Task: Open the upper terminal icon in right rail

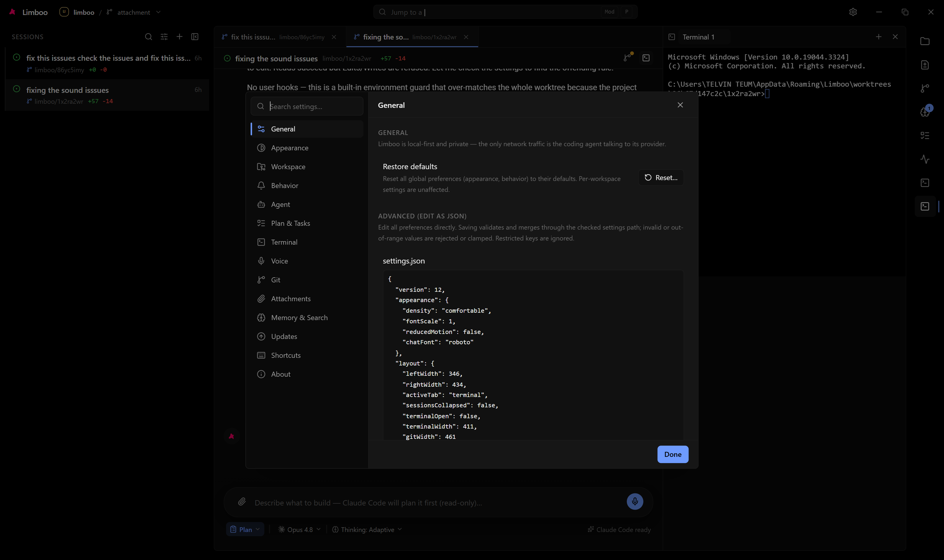Action: [925, 183]
